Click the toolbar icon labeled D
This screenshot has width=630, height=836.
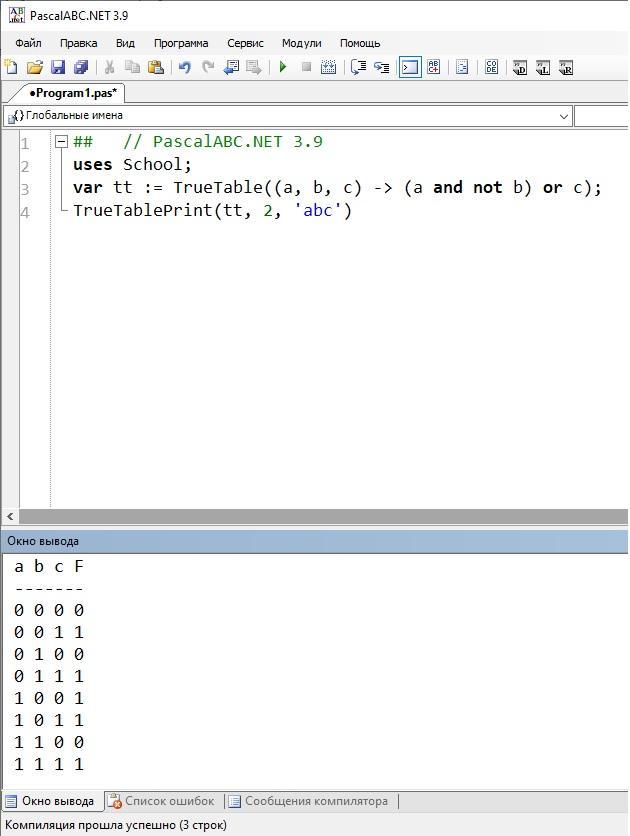pos(520,68)
